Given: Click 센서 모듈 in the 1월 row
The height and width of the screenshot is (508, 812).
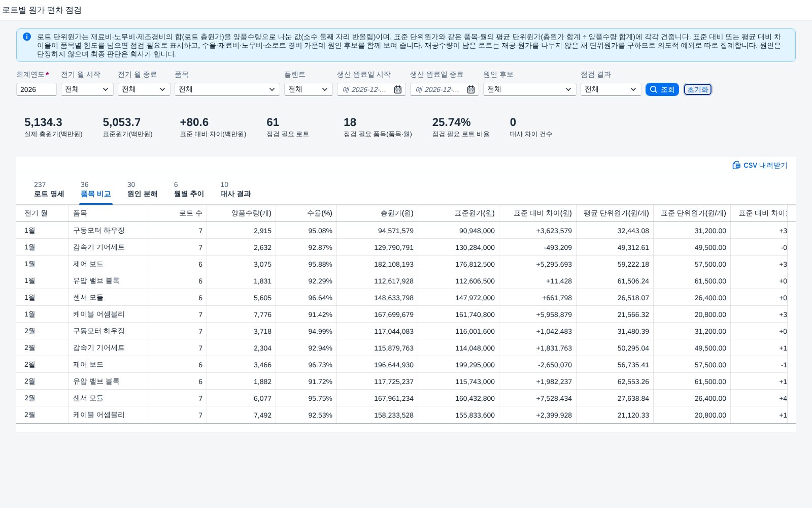Looking at the screenshot, I should coord(88,298).
